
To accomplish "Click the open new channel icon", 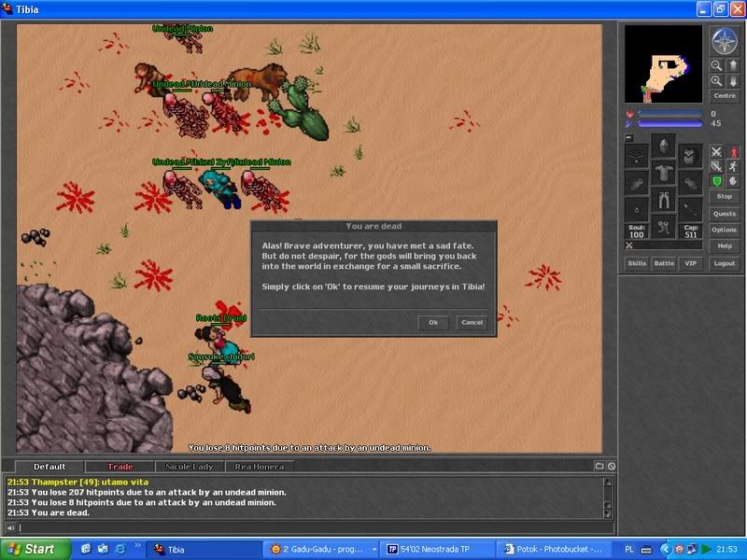I will pos(599,466).
